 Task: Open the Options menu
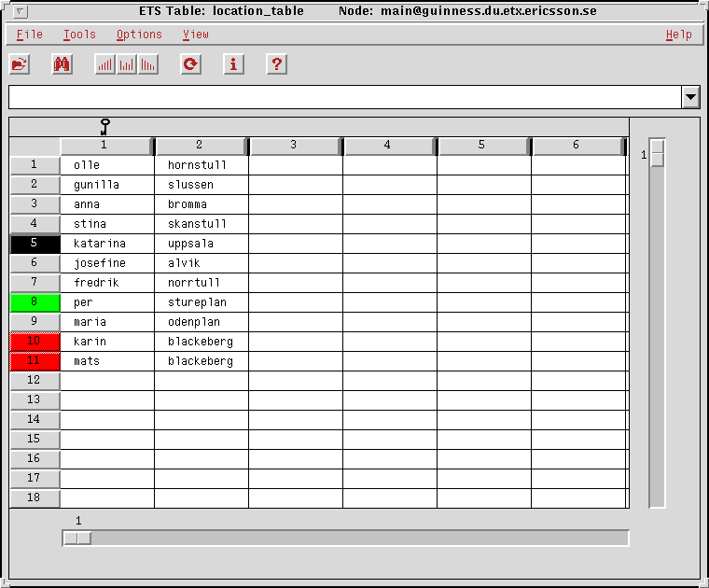click(x=139, y=35)
